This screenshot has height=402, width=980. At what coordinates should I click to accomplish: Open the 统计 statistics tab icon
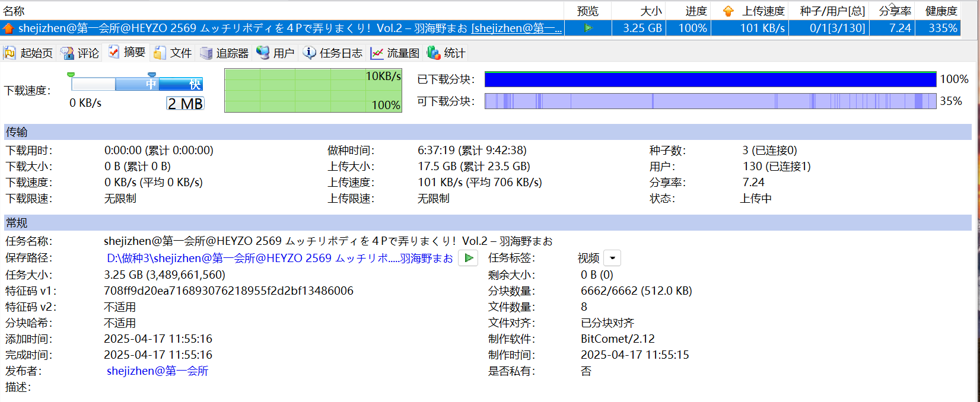(434, 53)
